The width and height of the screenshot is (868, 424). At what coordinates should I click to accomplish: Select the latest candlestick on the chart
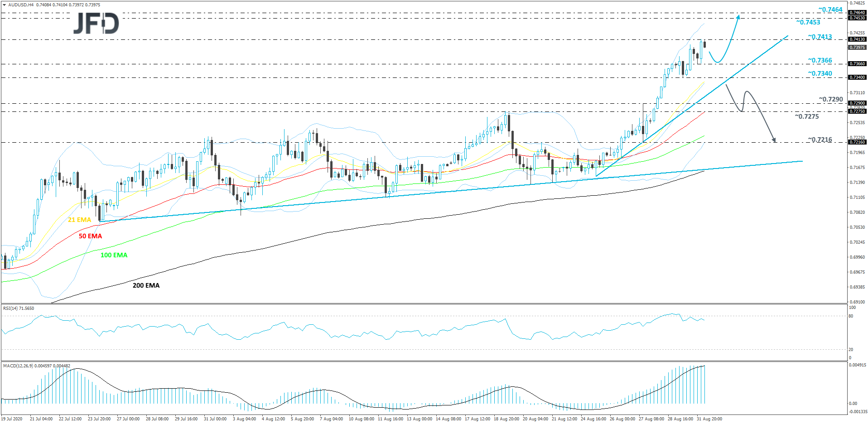point(705,44)
